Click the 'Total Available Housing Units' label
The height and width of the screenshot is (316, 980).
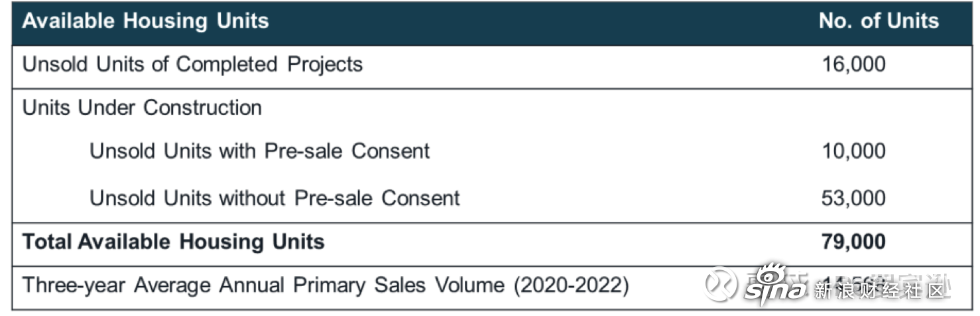[x=174, y=242]
